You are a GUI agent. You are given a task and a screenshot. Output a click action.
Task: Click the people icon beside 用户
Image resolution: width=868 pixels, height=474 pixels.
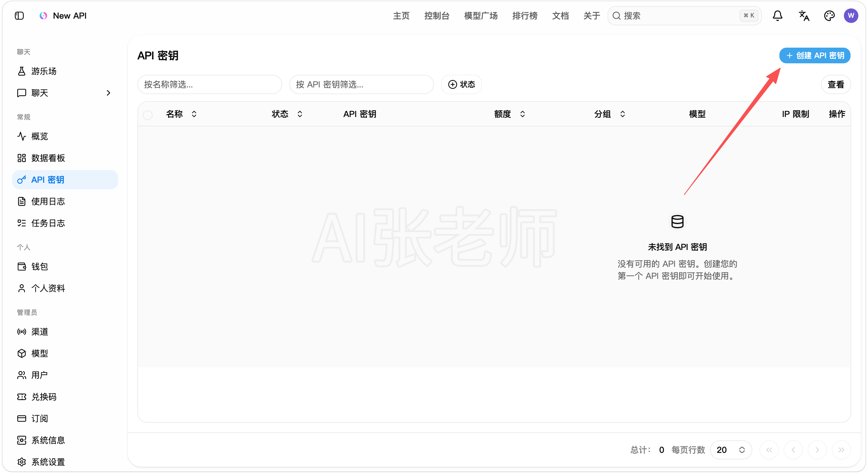pyautogui.click(x=22, y=375)
